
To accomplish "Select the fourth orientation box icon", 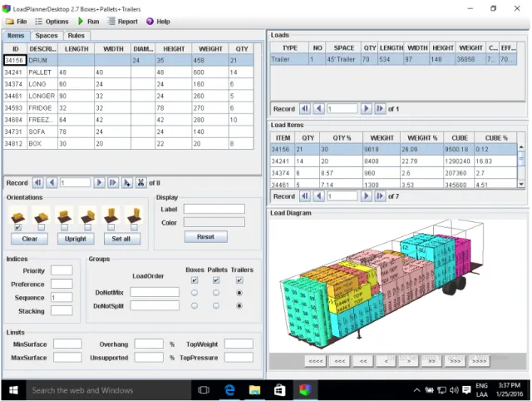I will pyautogui.click(x=87, y=215).
